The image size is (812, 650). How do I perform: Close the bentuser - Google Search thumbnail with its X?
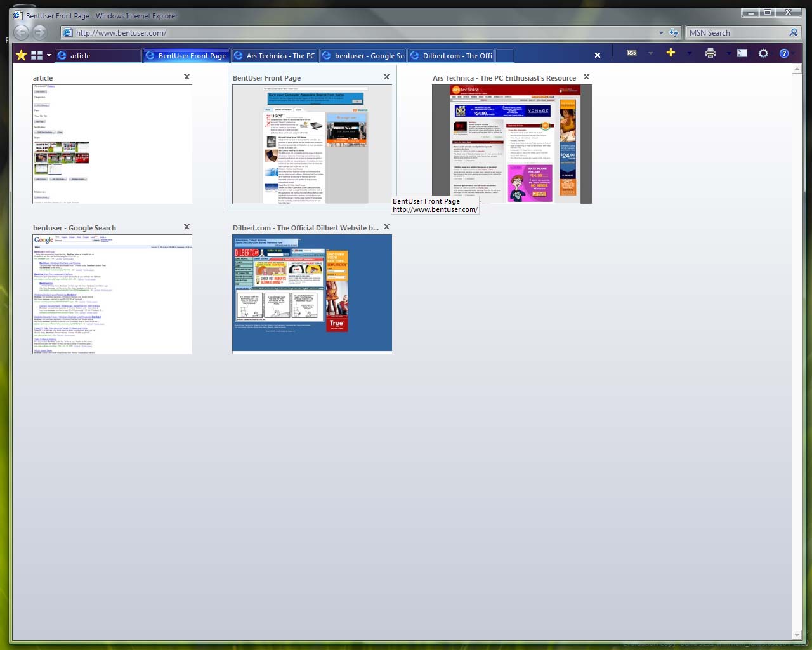(x=187, y=227)
